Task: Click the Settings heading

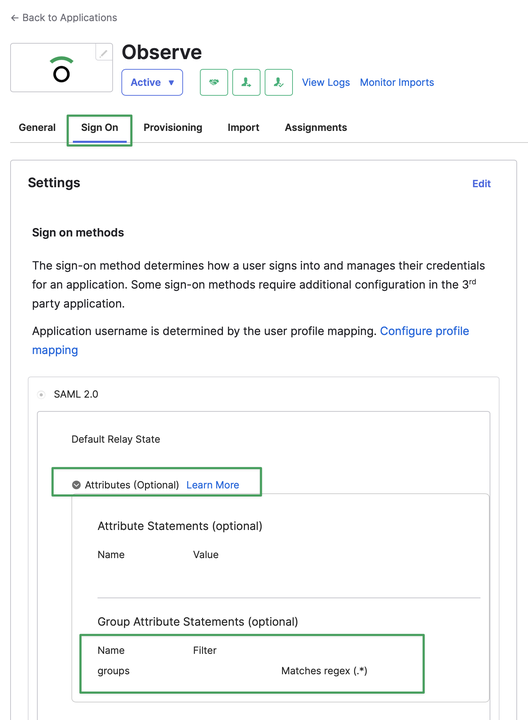Action: point(54,183)
